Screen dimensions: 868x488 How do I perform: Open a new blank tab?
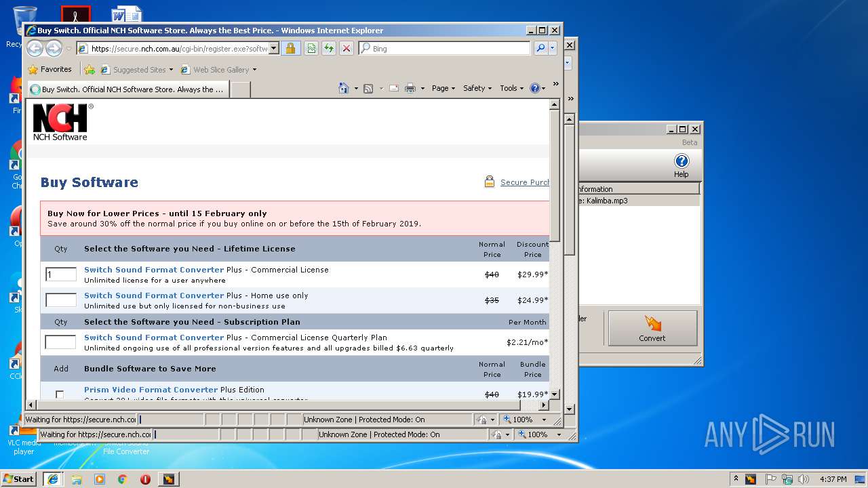pos(240,89)
